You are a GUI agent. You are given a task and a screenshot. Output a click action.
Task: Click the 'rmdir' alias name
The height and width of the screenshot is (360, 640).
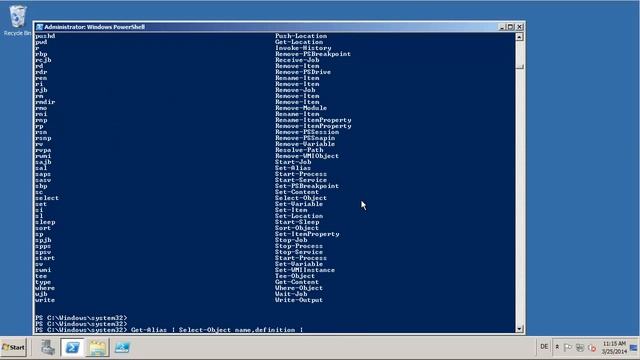click(45, 102)
